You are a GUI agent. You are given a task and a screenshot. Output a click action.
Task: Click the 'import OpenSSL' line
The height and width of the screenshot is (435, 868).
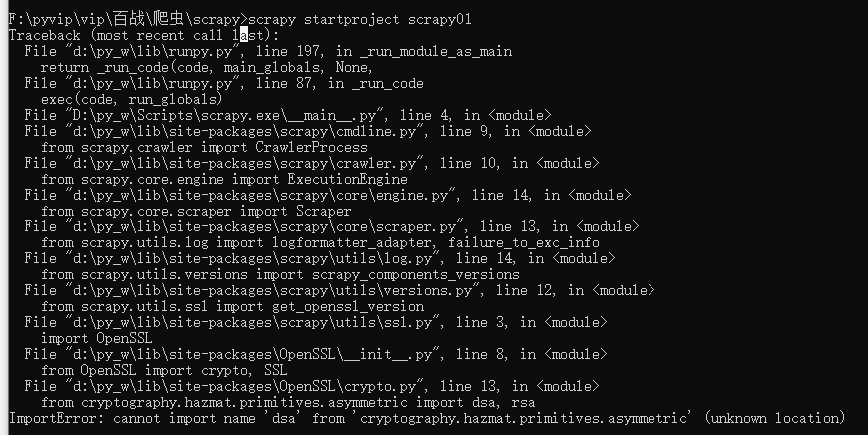coord(97,338)
